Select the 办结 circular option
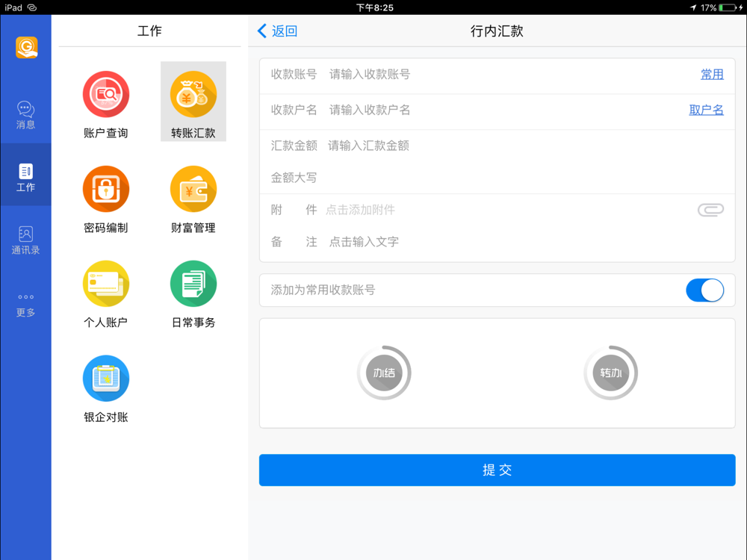 click(x=384, y=373)
